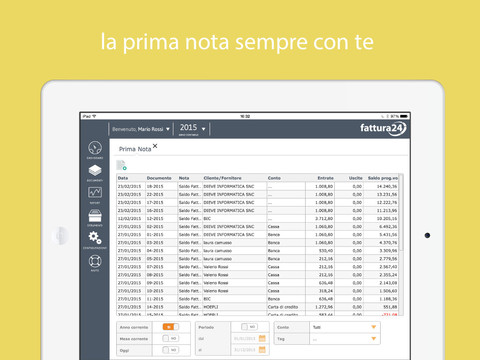Open the Documenti stack icon

point(95,170)
